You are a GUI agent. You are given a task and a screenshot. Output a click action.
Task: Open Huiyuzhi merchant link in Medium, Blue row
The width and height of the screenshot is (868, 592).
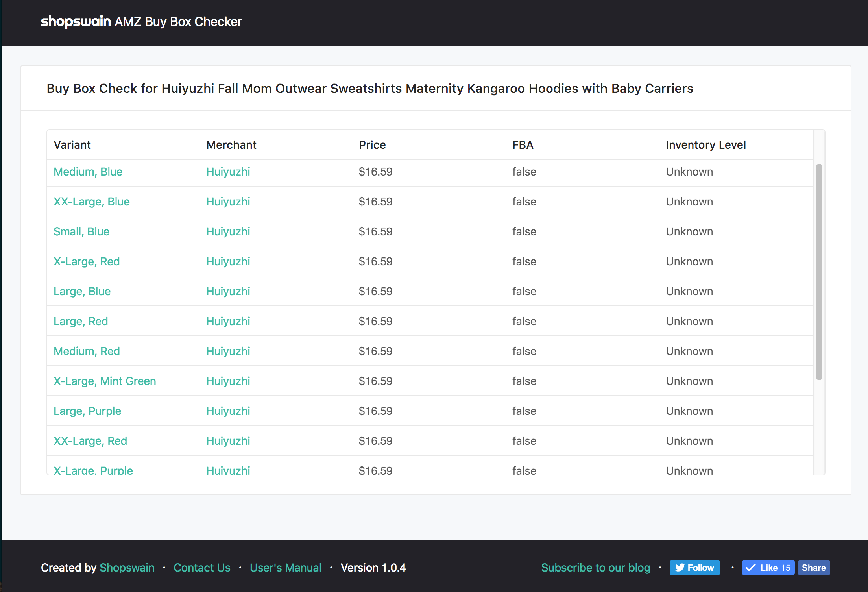pyautogui.click(x=228, y=172)
